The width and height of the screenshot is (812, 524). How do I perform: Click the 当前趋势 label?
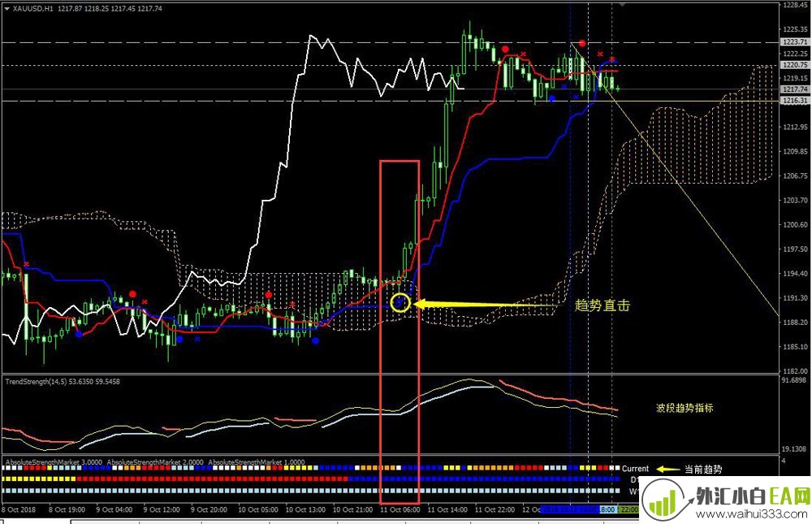pyautogui.click(x=703, y=469)
